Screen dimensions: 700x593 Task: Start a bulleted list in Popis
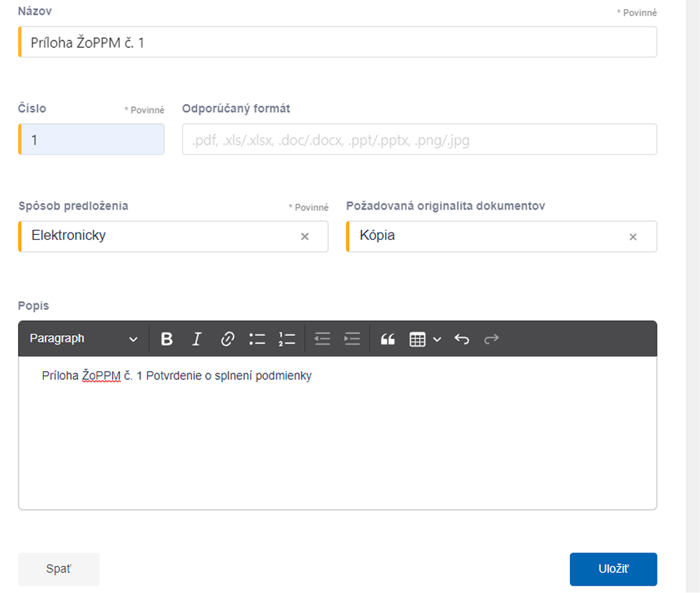[257, 339]
